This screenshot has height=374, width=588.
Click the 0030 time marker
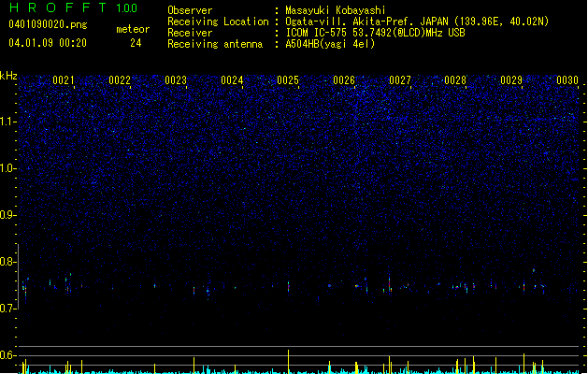[567, 80]
